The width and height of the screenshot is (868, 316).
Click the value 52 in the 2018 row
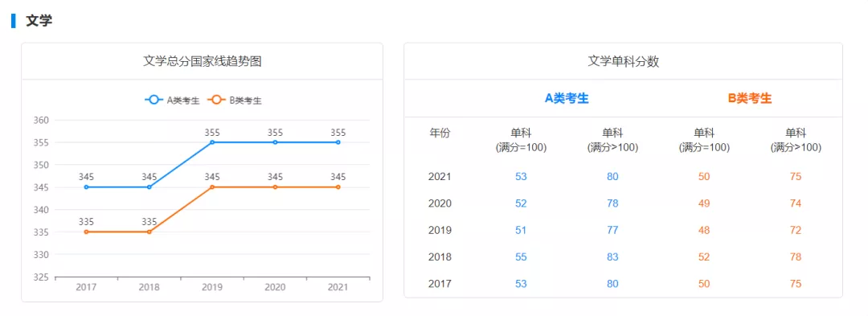click(703, 256)
